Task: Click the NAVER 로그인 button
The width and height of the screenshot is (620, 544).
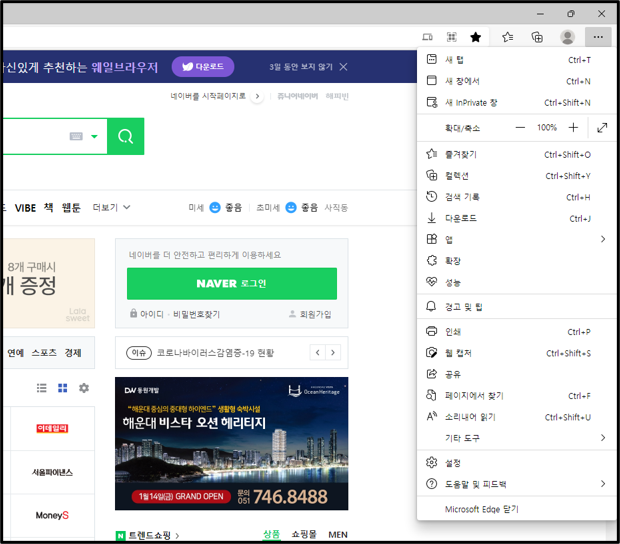Action: pyautogui.click(x=232, y=283)
